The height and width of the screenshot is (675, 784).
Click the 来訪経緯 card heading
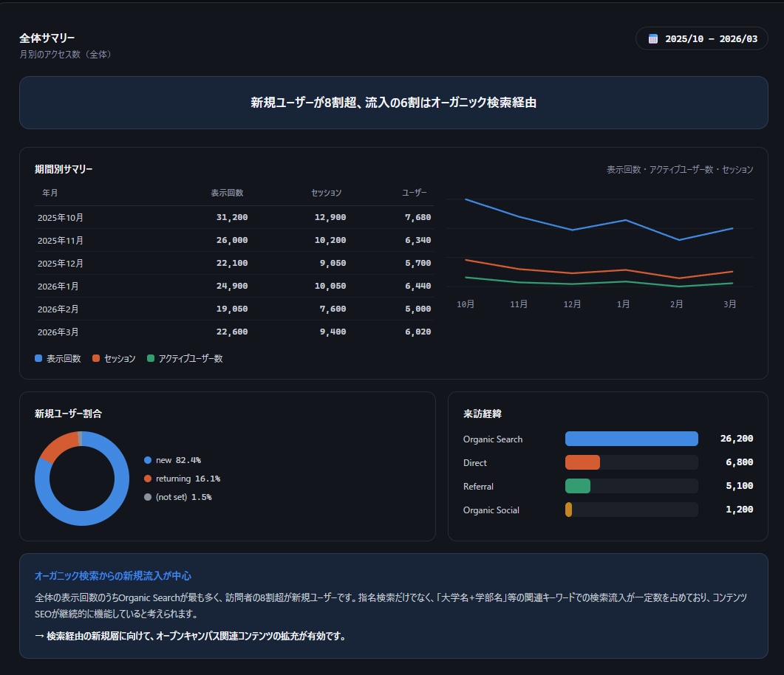pyautogui.click(x=483, y=414)
